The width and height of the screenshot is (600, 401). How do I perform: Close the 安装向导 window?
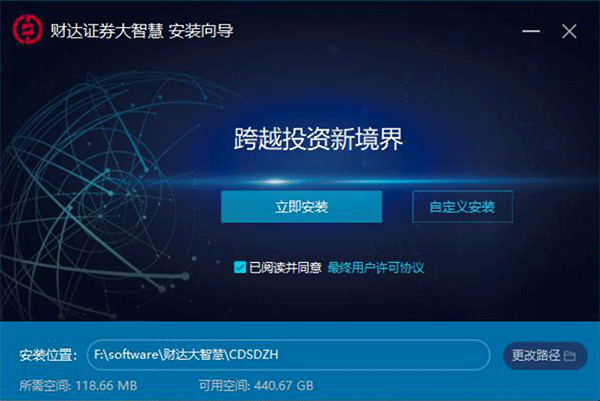[x=569, y=31]
